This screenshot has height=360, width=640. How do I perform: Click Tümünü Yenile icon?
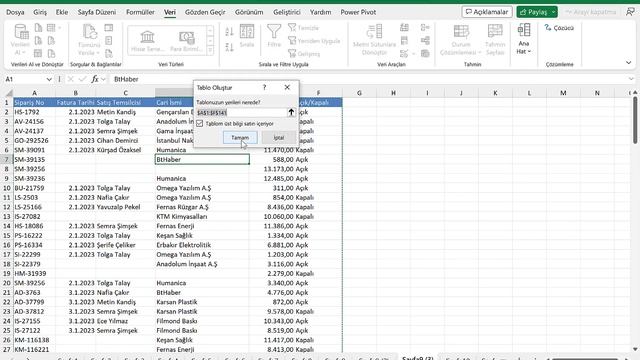tap(89, 32)
